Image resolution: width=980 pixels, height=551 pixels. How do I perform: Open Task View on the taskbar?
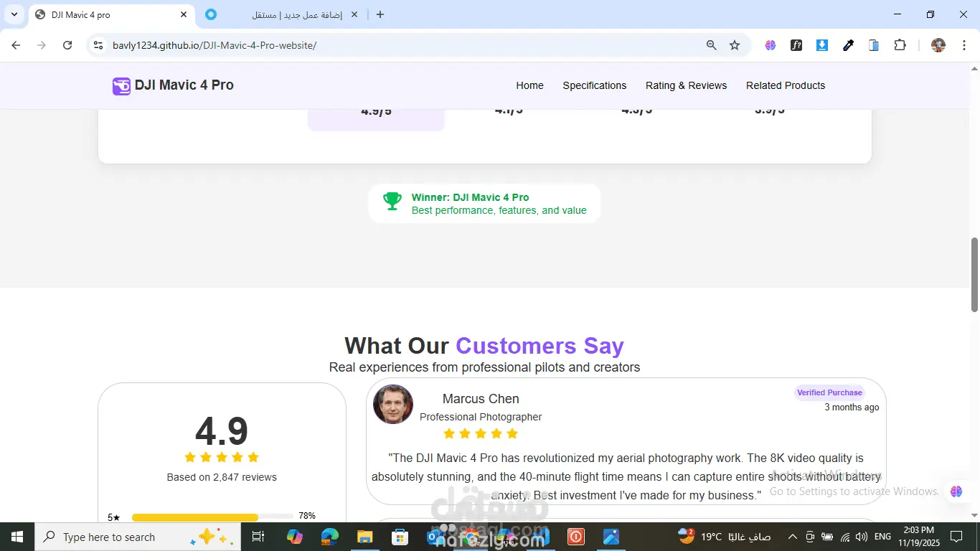(258, 537)
